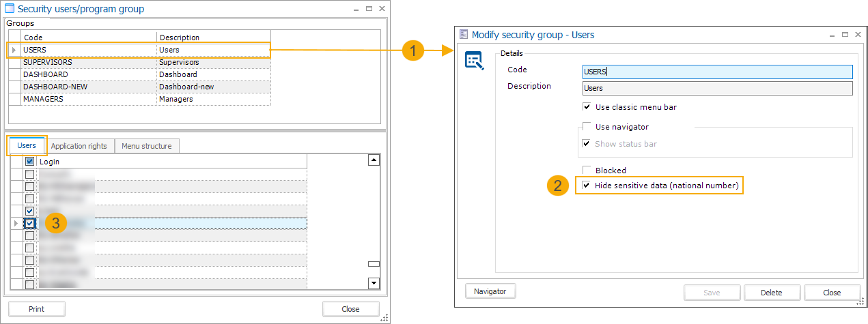The width and height of the screenshot is (868, 324).
Task: Enable the 'Use navigator' checkbox
Action: [586, 127]
